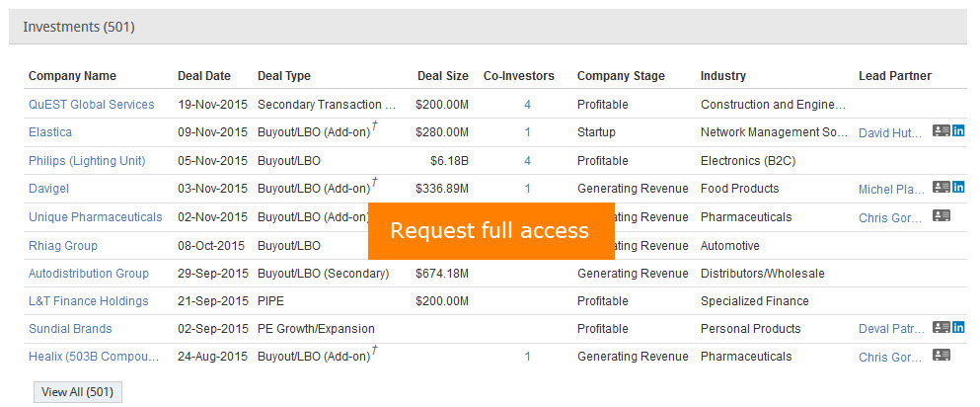Viewport: 980px width, 407px height.
Task: Open Philips (Lighting Unit) link
Action: (x=87, y=161)
